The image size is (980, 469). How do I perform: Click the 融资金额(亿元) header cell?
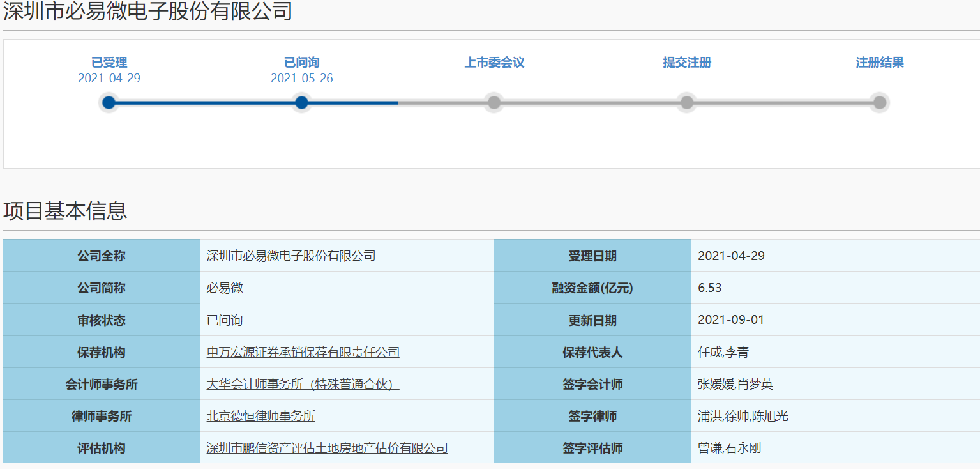click(x=592, y=288)
